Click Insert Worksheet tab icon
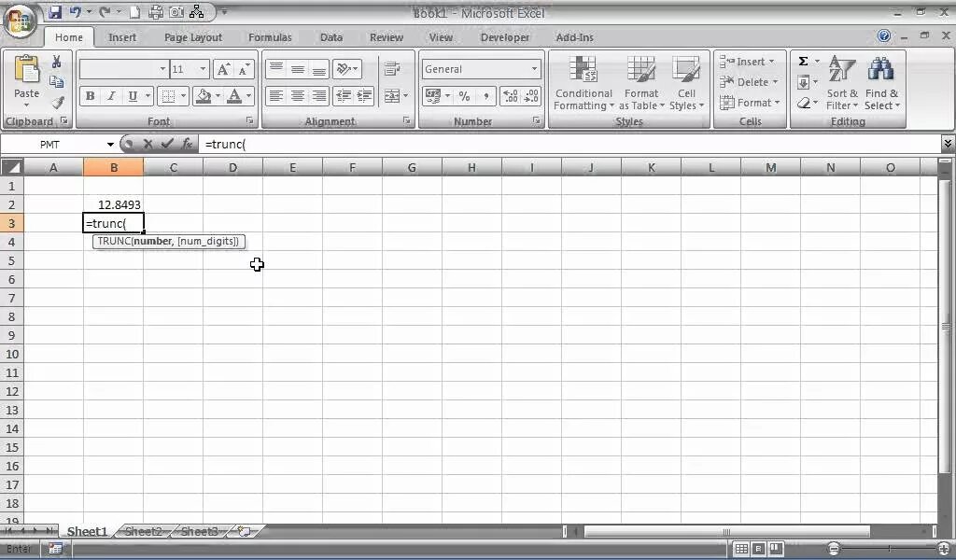Viewport: 956px width, 560px height. (x=245, y=531)
